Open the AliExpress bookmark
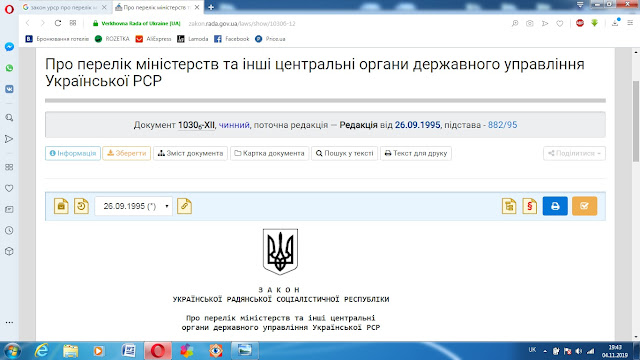The image size is (640, 360). [154, 39]
